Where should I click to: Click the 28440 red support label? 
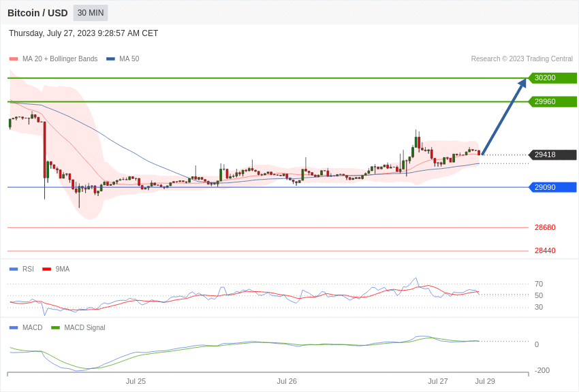coord(545,250)
